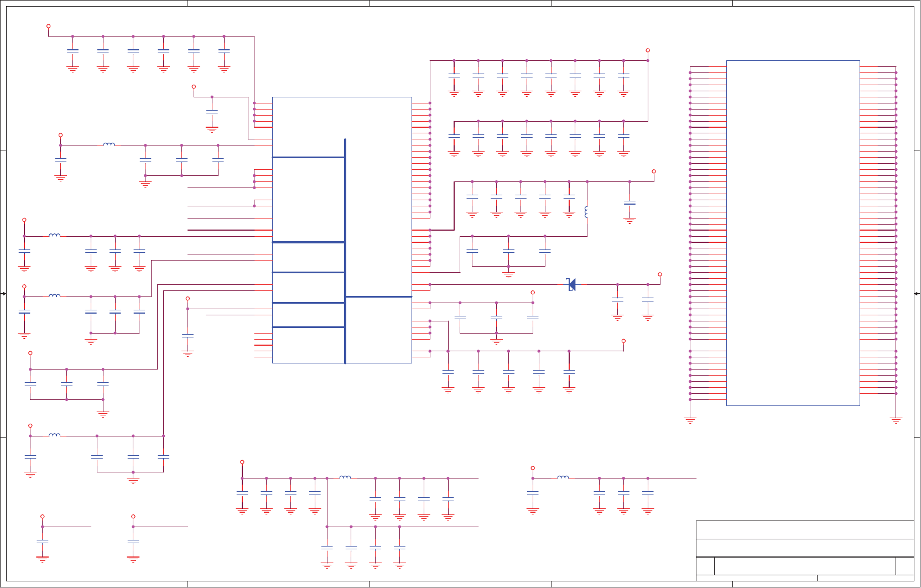Select the ground symbol below the large connector's right pins
The width and height of the screenshot is (921, 588).
(x=896, y=420)
